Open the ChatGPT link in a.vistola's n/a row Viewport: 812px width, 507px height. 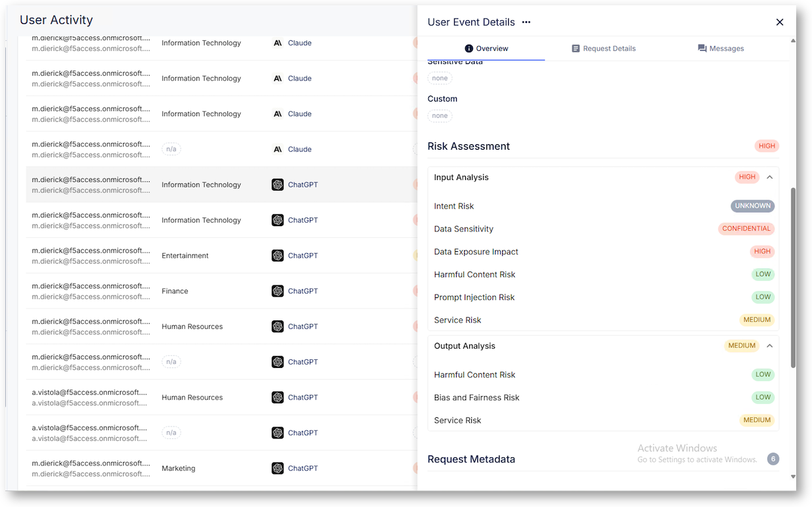[x=303, y=433]
